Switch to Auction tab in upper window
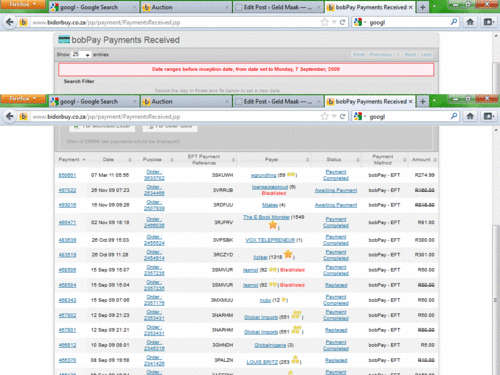This screenshot has width=500, height=375. pos(186,7)
